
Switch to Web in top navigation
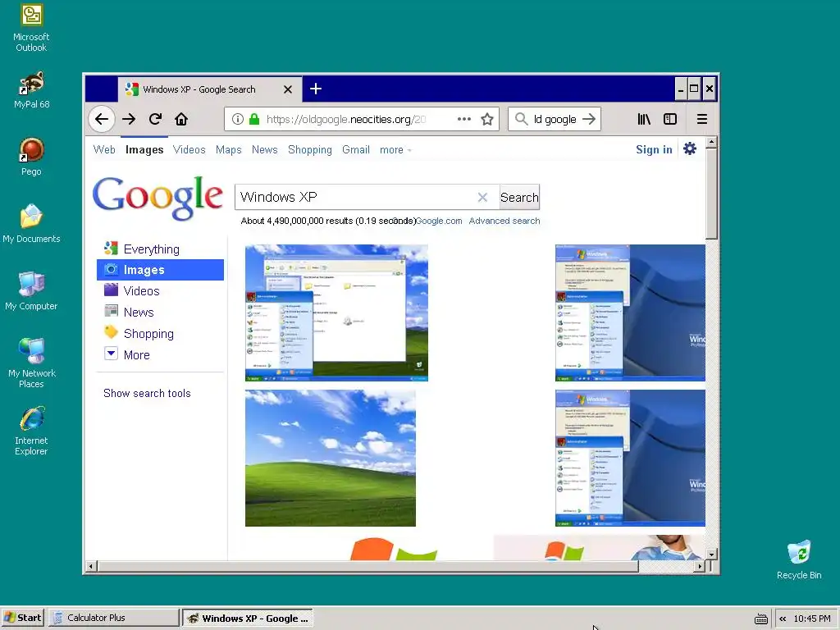104,150
